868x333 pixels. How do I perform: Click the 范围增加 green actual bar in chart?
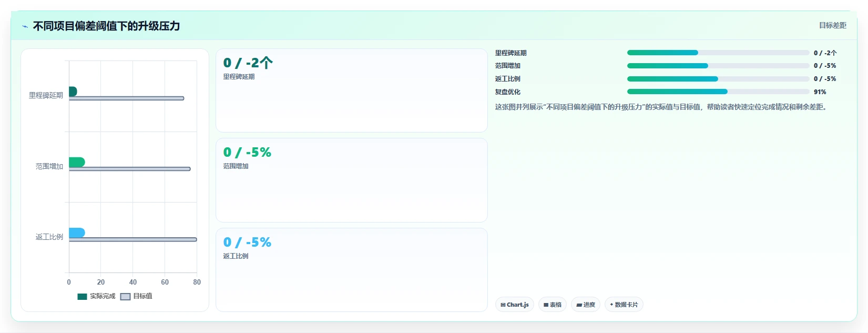[x=77, y=162]
